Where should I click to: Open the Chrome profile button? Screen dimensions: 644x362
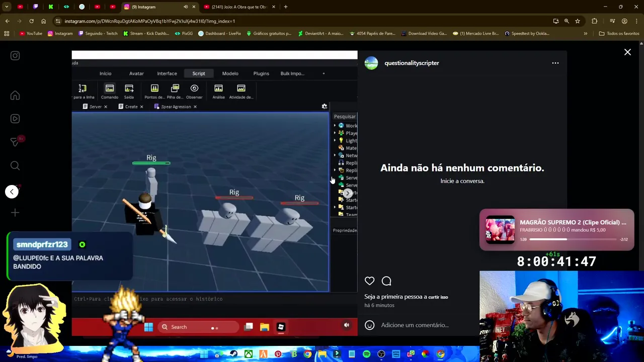[624, 21]
